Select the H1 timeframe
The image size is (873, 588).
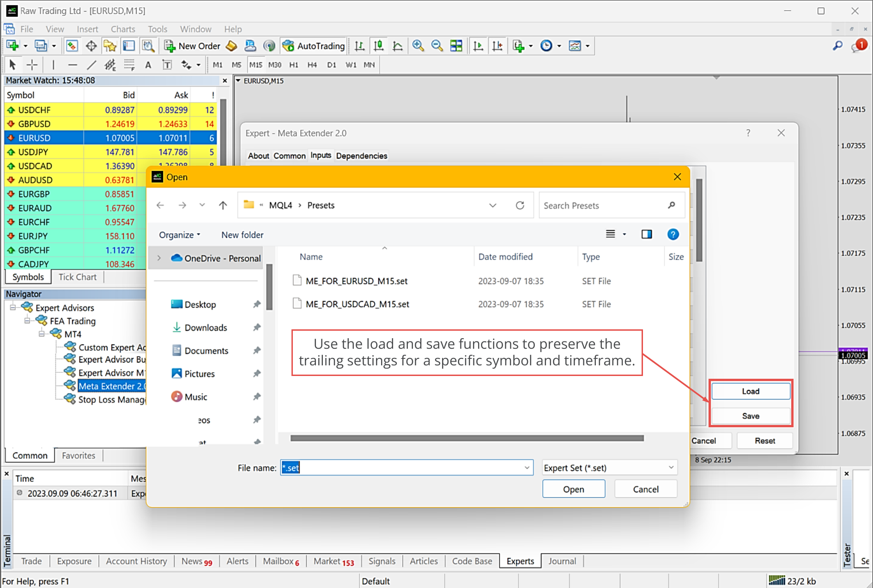[294, 65]
